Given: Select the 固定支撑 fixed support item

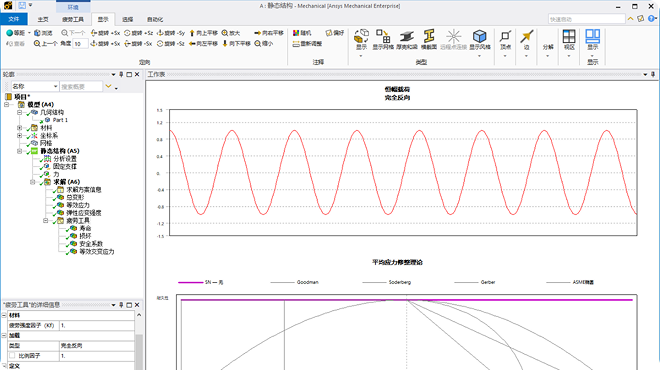Looking at the screenshot, I should pos(65,166).
